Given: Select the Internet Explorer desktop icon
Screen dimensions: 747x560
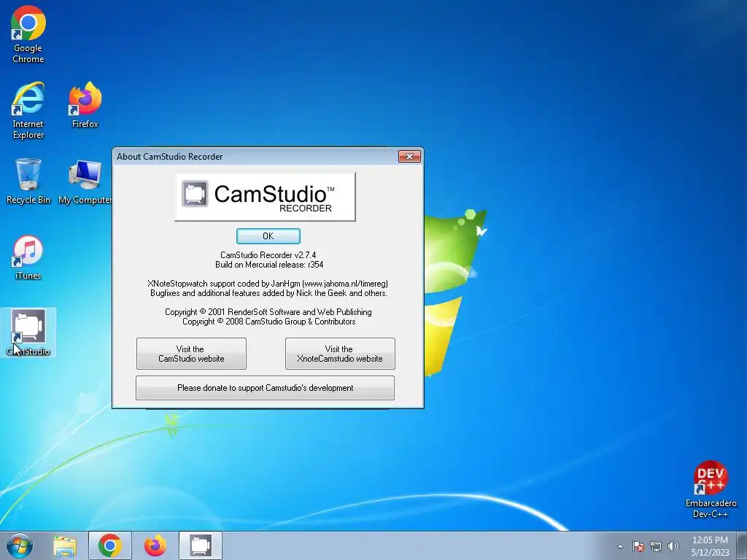Looking at the screenshot, I should [x=28, y=111].
